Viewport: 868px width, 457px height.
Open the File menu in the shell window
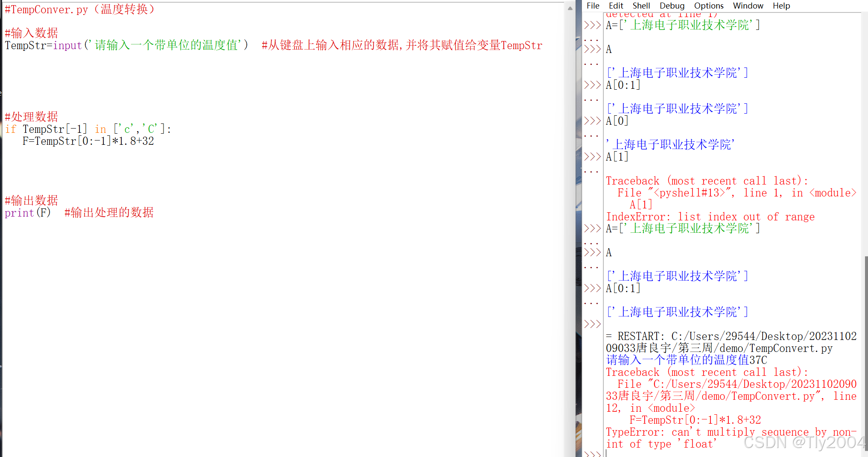pyautogui.click(x=593, y=6)
